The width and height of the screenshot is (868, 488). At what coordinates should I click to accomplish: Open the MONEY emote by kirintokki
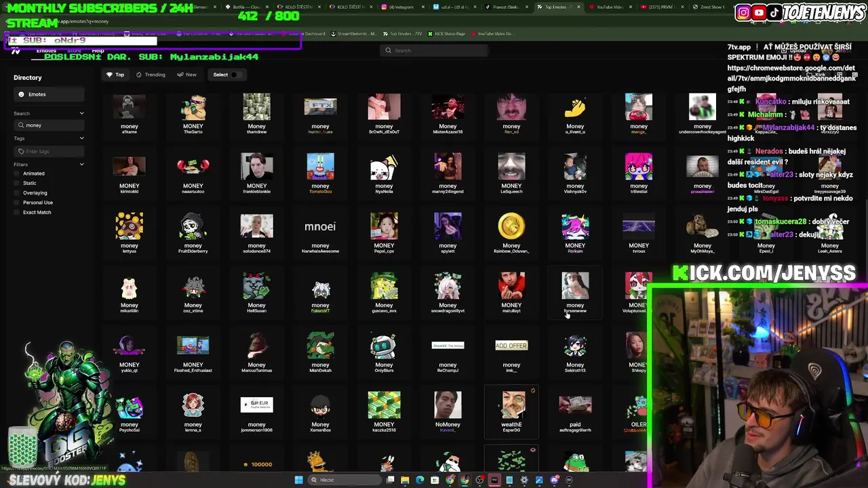129,173
